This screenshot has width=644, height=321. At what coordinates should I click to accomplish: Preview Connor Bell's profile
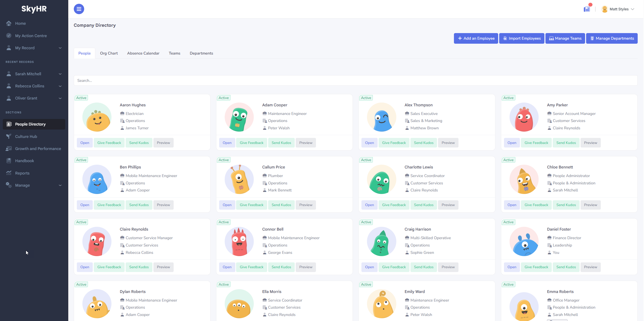pos(306,267)
